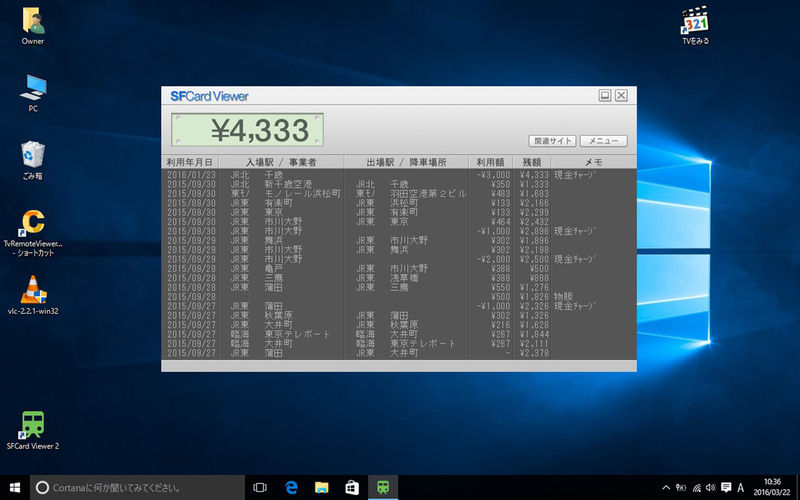This screenshot has width=800, height=500.
Task: Open the TVをみる desktop icon
Action: [694, 20]
